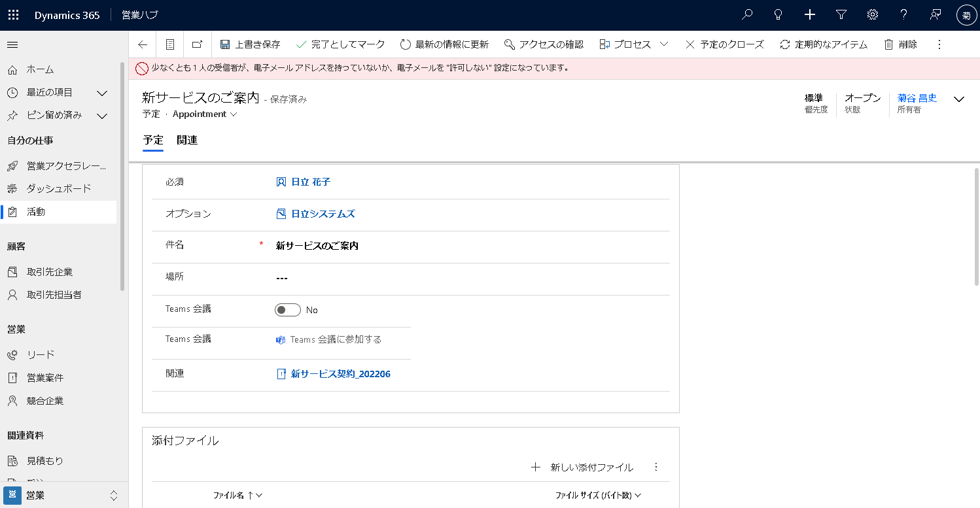This screenshot has height=508, width=980.
Task: Delete record with 削除 button
Action: 901,44
